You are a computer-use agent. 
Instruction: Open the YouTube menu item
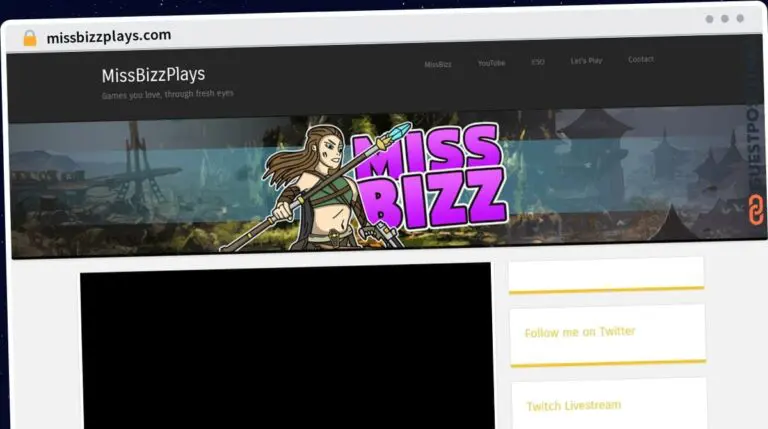491,63
